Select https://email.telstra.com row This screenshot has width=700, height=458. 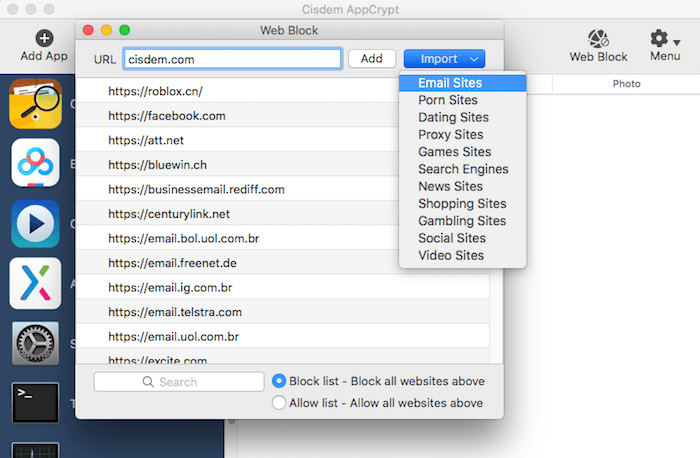(283, 312)
